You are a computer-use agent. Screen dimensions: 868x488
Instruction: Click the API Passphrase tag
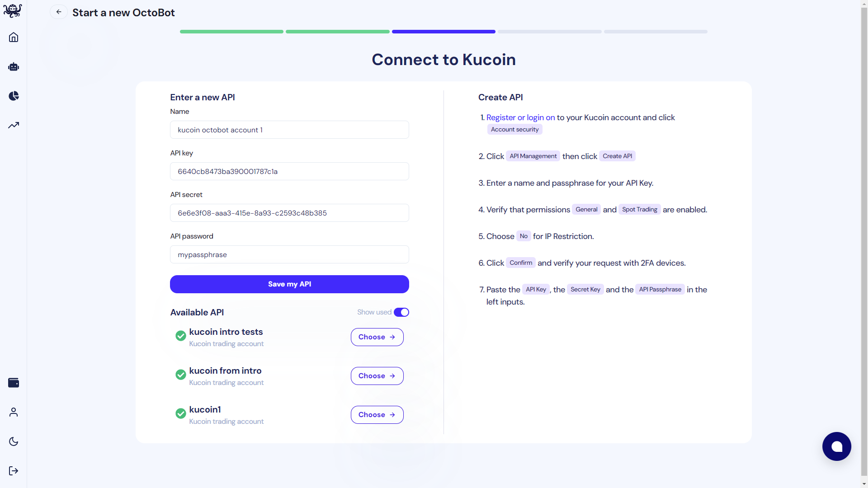coord(660,289)
